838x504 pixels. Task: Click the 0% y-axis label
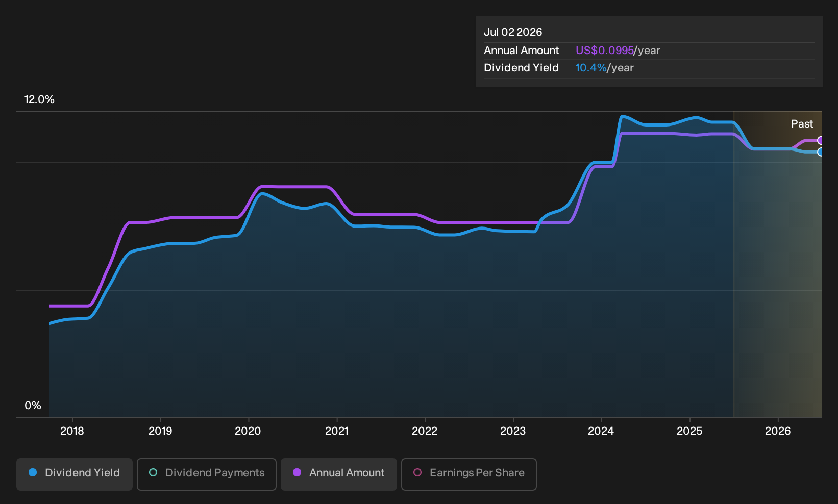click(33, 406)
